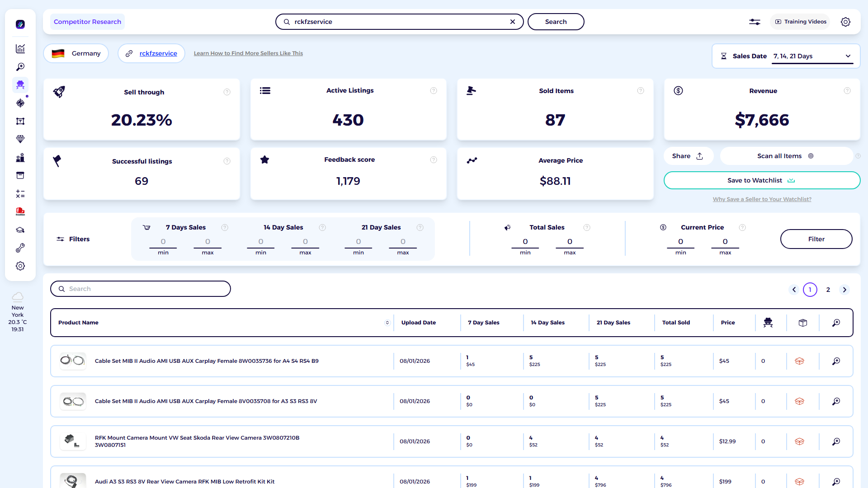Open the analytics chart sidebar icon
Screen dimensions: 868x488
click(20, 49)
